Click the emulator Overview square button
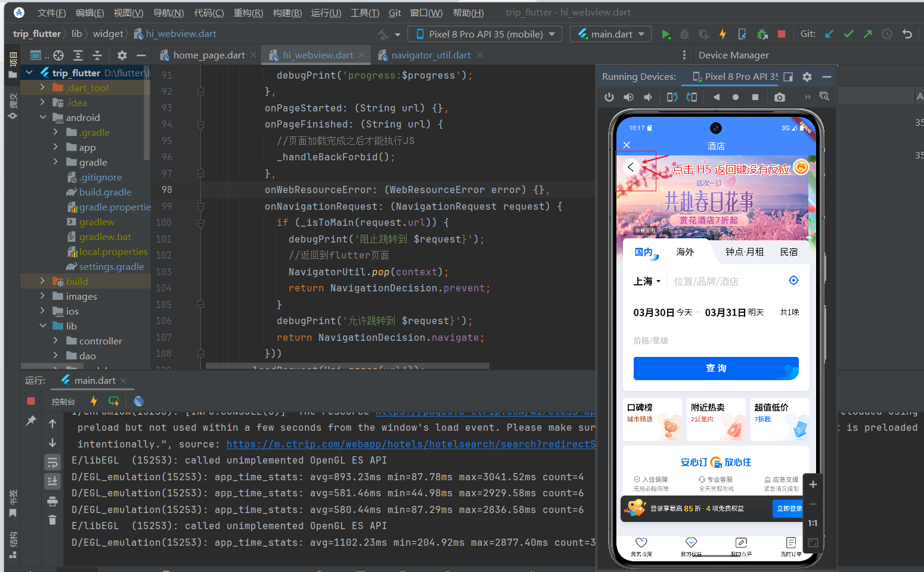924x572 pixels. [x=755, y=97]
